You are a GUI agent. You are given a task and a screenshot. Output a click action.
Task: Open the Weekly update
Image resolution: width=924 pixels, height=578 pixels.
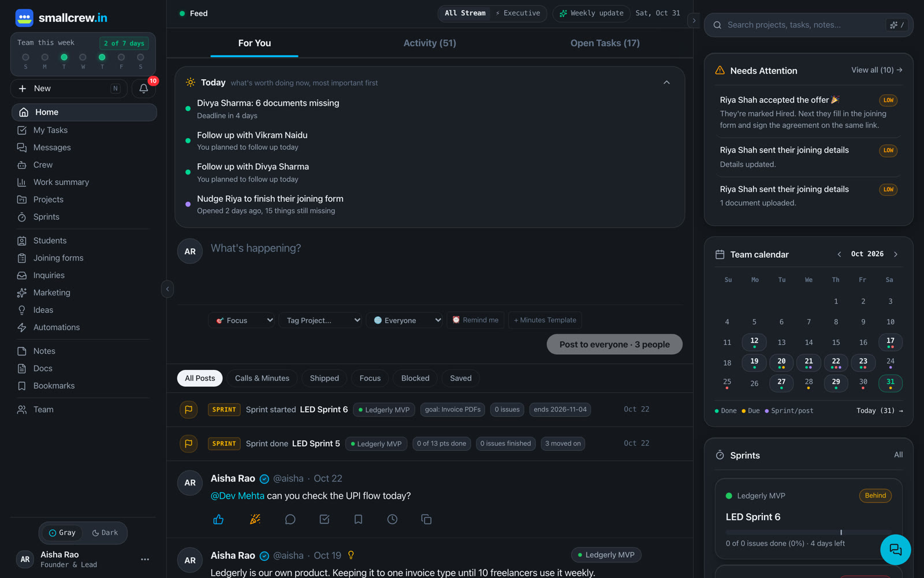pos(591,13)
